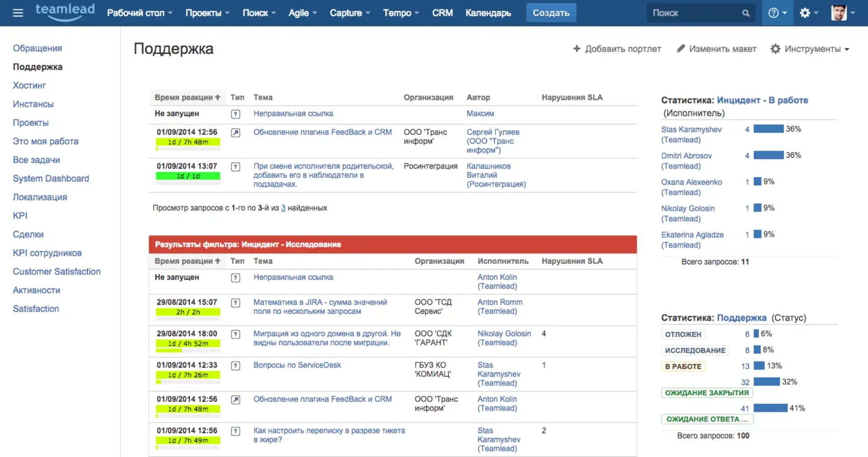Open the CRM menu item
This screenshot has width=868, height=457.
click(442, 13)
